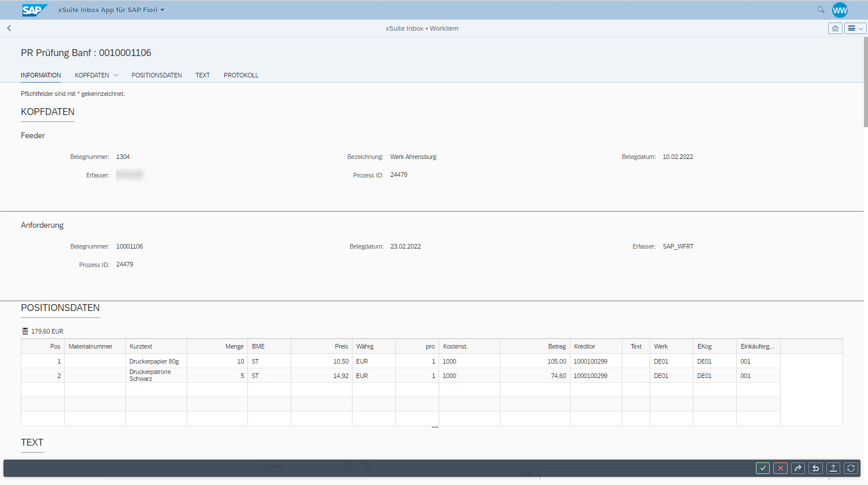The width and height of the screenshot is (868, 485).
Task: Open the xSuite Inbox App title dropdown
Action: pyautogui.click(x=110, y=10)
